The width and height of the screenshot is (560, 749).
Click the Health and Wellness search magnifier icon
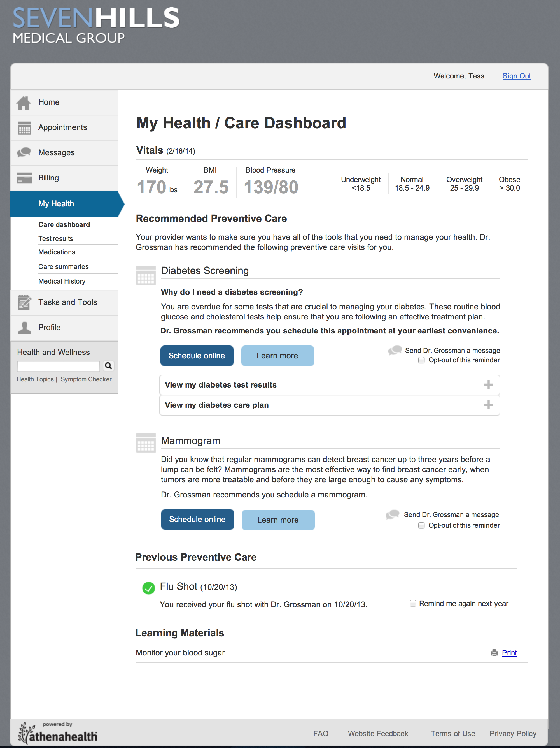click(x=108, y=366)
